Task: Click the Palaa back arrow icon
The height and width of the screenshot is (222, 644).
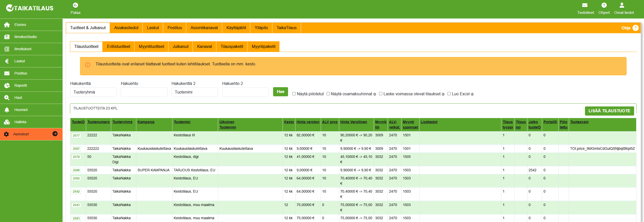Action: [x=75, y=5]
